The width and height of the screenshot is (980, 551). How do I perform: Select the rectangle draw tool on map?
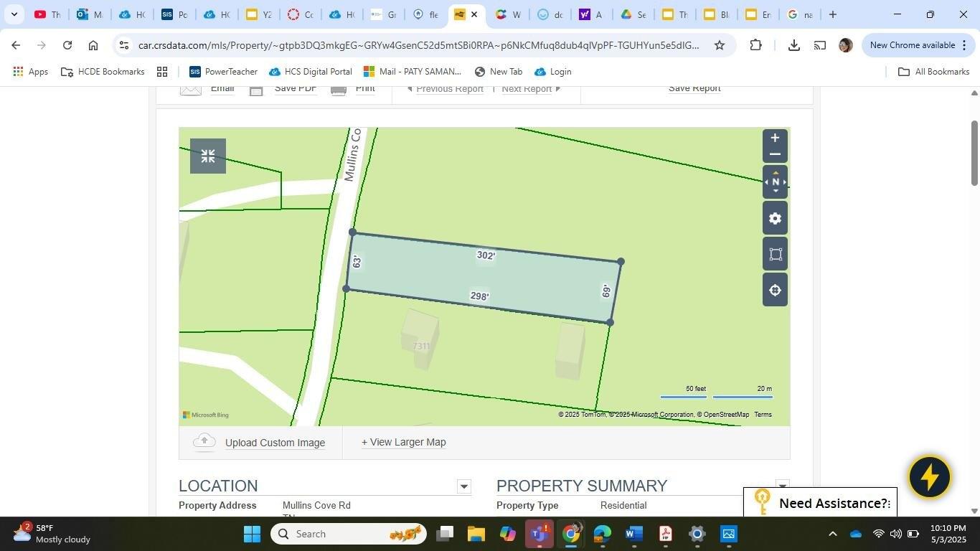[775, 255]
